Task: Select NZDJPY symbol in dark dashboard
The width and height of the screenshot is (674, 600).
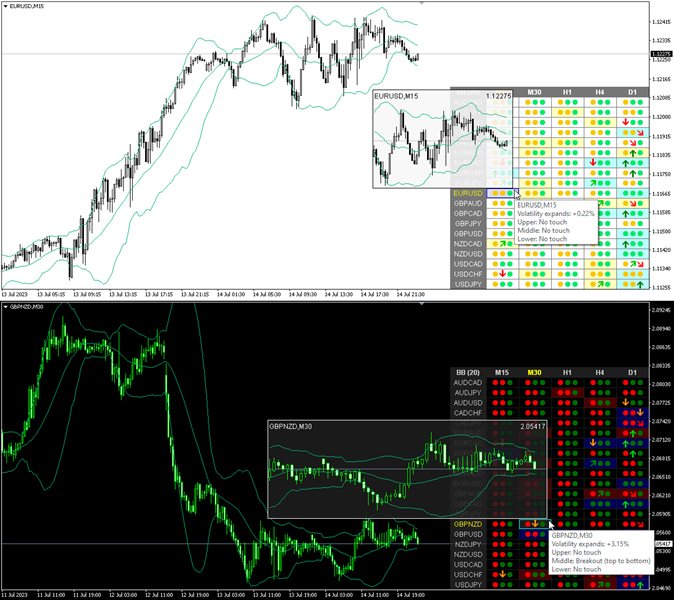Action: 468,544
